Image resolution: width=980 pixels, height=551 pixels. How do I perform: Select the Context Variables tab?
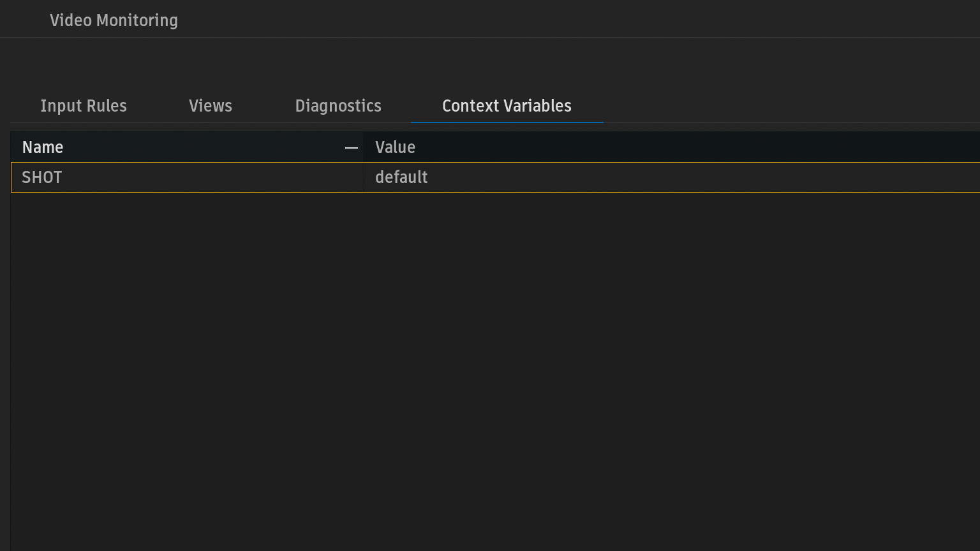point(507,106)
